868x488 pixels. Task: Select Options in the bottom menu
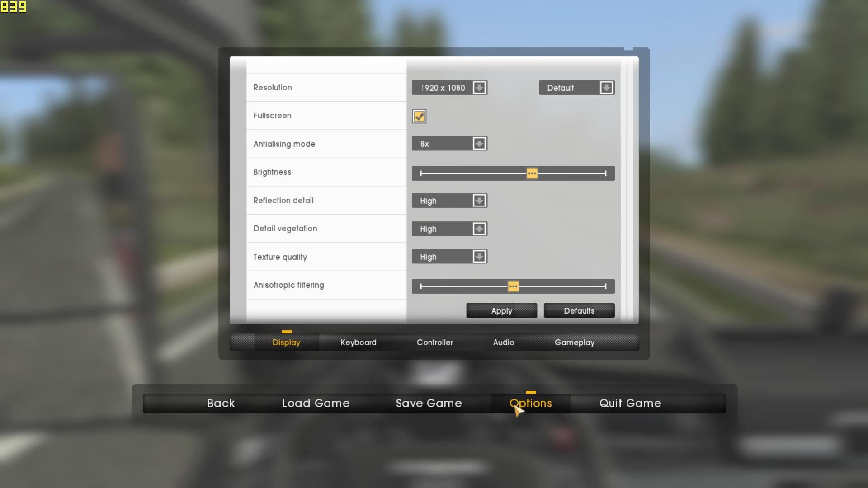tap(531, 403)
